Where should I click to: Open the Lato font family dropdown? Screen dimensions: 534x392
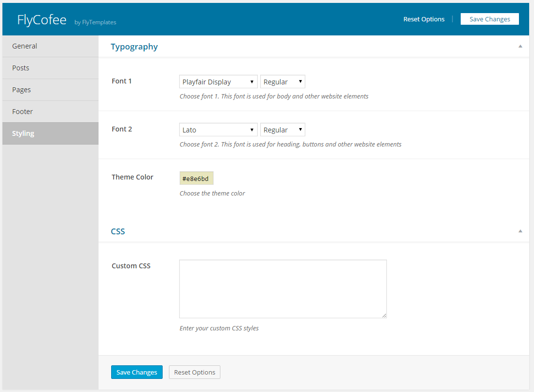click(218, 130)
